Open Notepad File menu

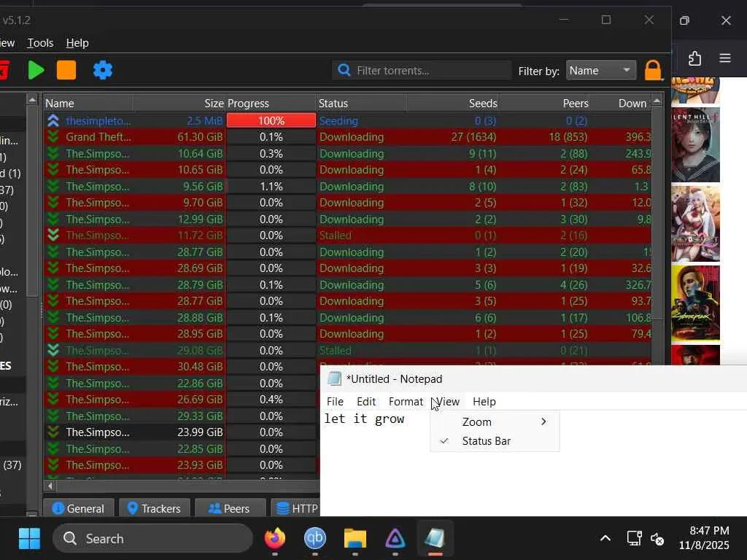point(335,402)
